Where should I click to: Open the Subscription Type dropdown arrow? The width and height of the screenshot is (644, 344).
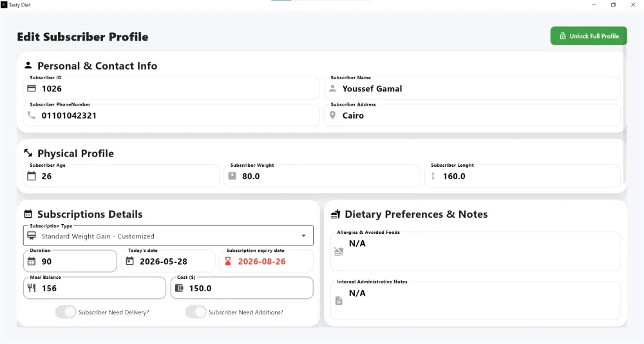coord(303,236)
